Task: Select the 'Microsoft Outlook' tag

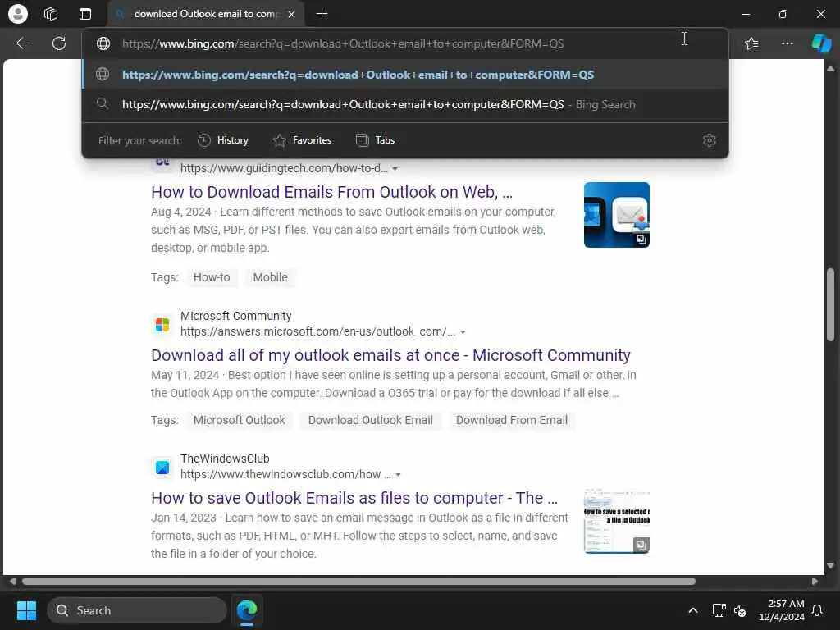Action: pyautogui.click(x=239, y=420)
